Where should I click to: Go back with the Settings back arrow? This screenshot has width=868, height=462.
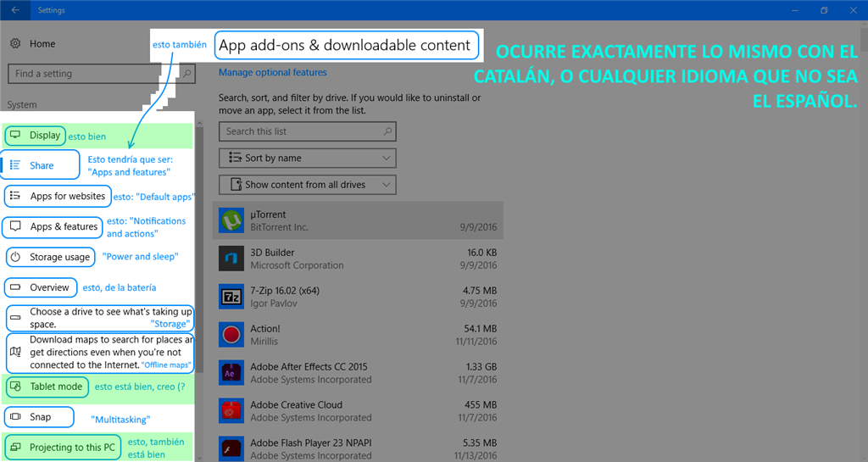click(x=15, y=10)
